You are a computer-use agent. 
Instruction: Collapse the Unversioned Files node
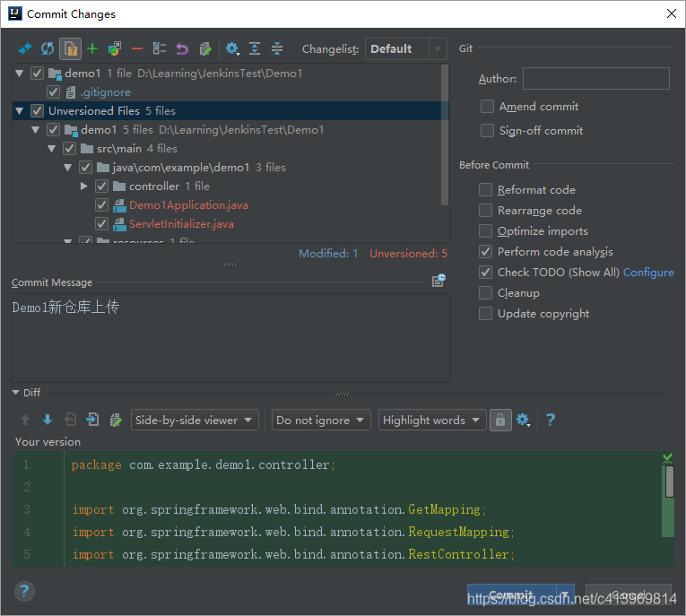pos(19,110)
